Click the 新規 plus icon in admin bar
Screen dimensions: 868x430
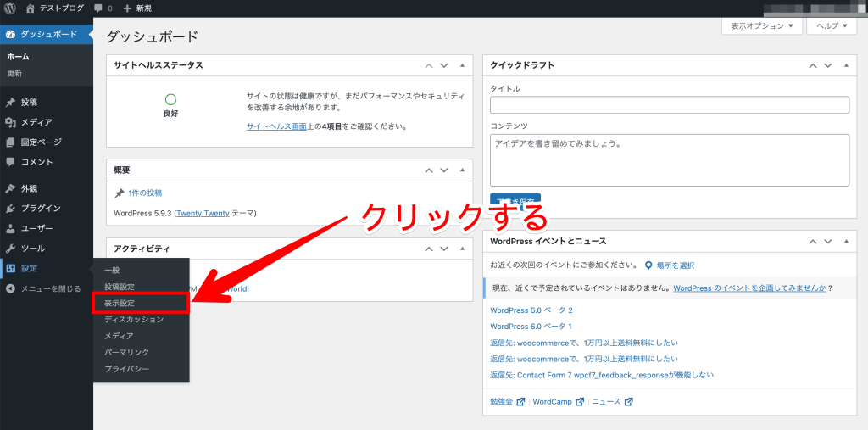127,8
